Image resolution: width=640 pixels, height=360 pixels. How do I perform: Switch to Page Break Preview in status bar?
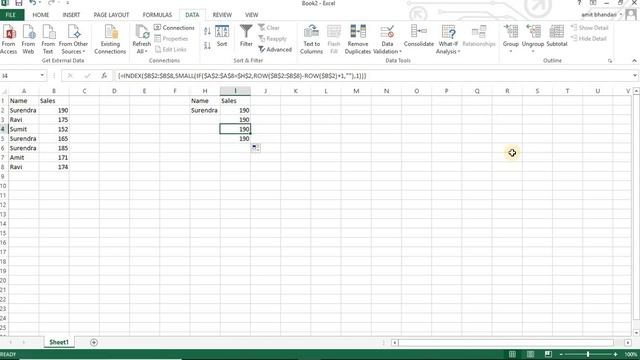point(548,354)
